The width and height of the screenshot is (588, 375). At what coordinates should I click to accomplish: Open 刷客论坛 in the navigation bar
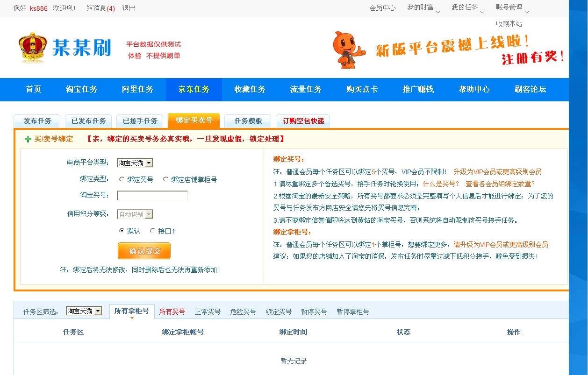pyautogui.click(x=531, y=89)
